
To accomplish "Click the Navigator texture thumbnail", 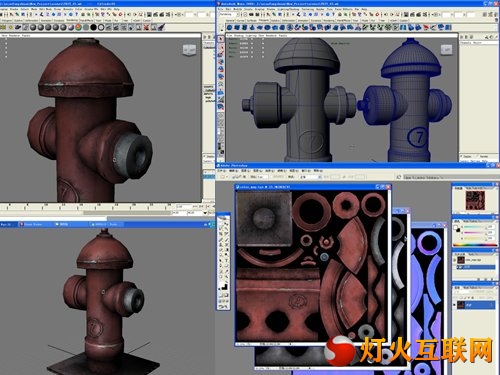I will point(475,200).
